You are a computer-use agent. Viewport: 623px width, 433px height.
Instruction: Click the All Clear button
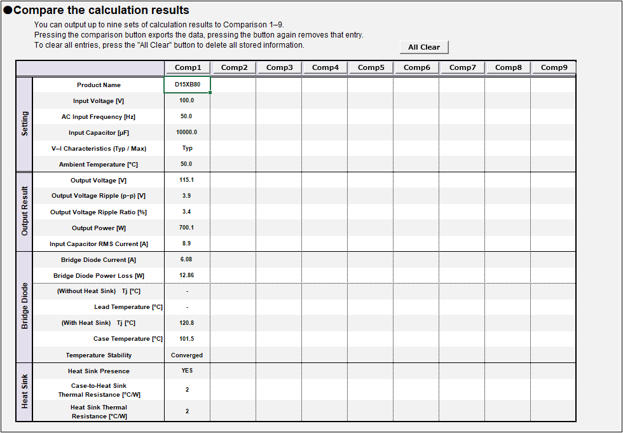[424, 47]
